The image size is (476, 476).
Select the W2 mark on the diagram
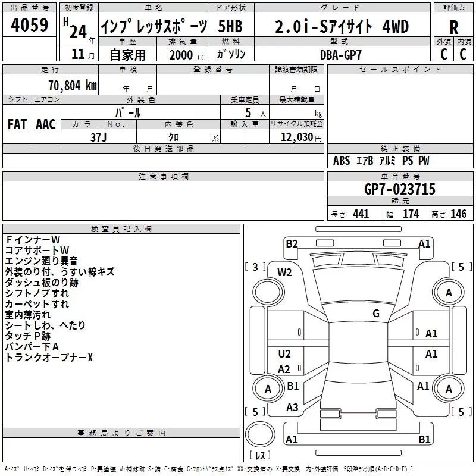(x=284, y=273)
